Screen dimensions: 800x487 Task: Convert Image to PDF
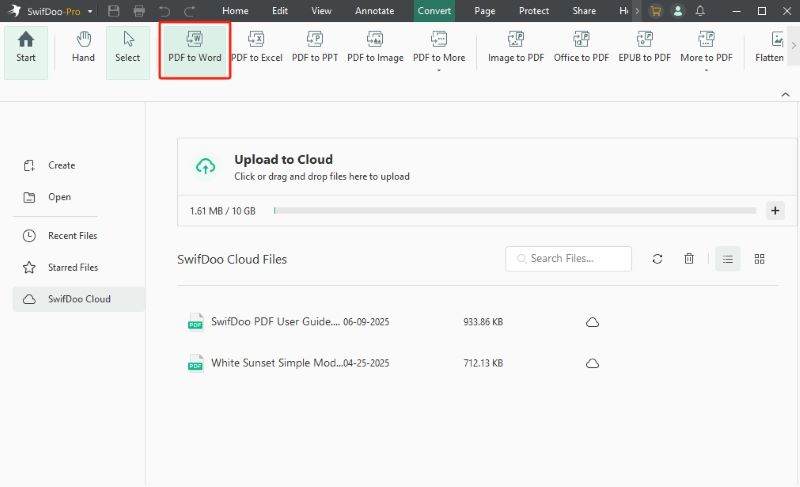click(516, 47)
